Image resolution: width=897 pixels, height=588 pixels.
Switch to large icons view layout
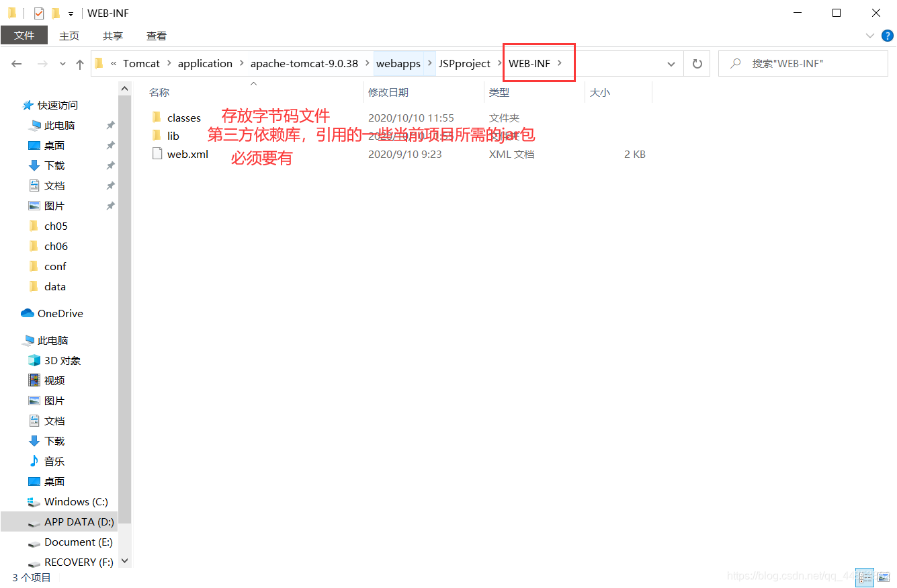tap(884, 577)
